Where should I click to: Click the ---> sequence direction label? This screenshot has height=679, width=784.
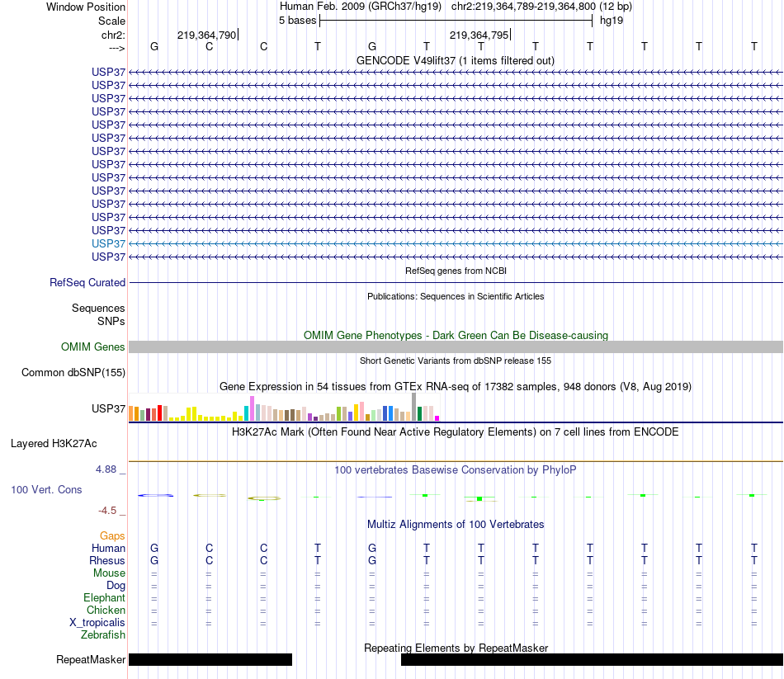[116, 48]
